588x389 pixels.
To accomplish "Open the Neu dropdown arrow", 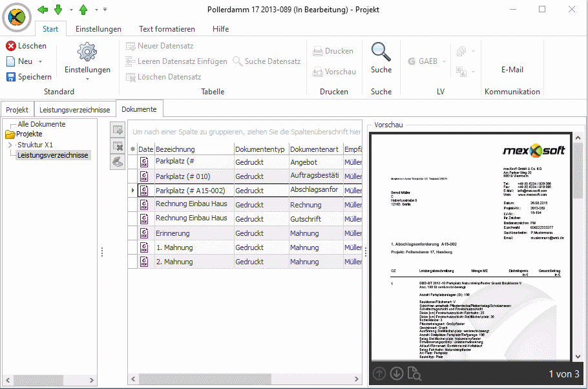I will [40, 61].
